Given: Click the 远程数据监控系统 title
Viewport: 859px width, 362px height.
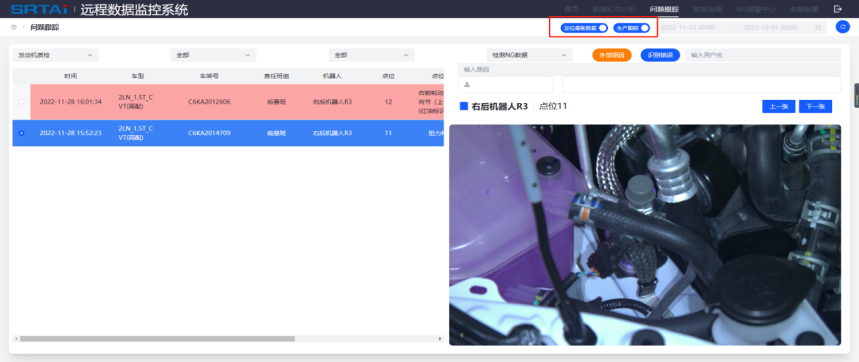Looking at the screenshot, I should 134,9.
